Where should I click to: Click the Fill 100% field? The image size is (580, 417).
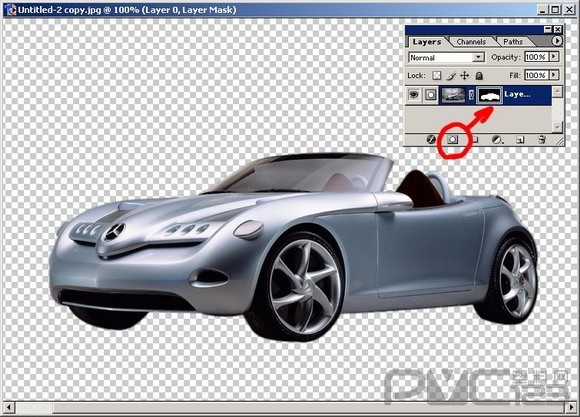(x=536, y=75)
